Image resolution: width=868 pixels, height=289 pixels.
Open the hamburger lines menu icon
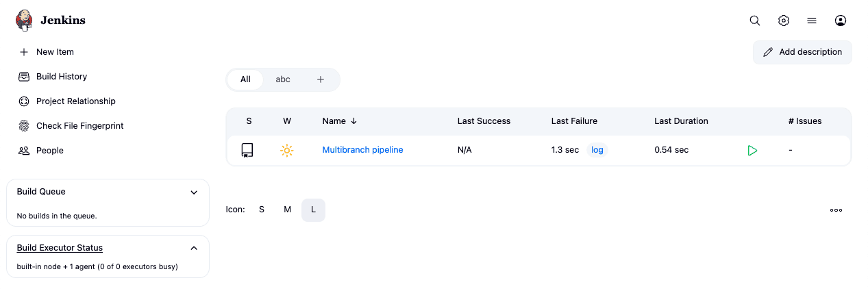[812, 21]
